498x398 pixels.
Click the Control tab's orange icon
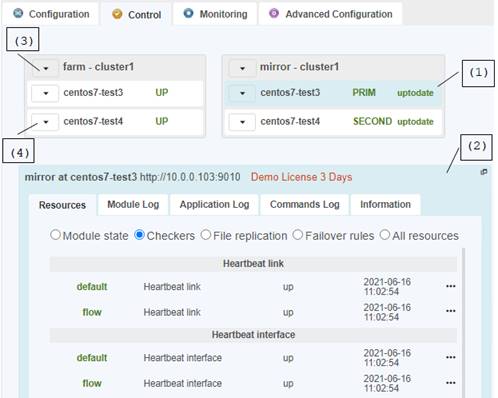[x=117, y=14]
